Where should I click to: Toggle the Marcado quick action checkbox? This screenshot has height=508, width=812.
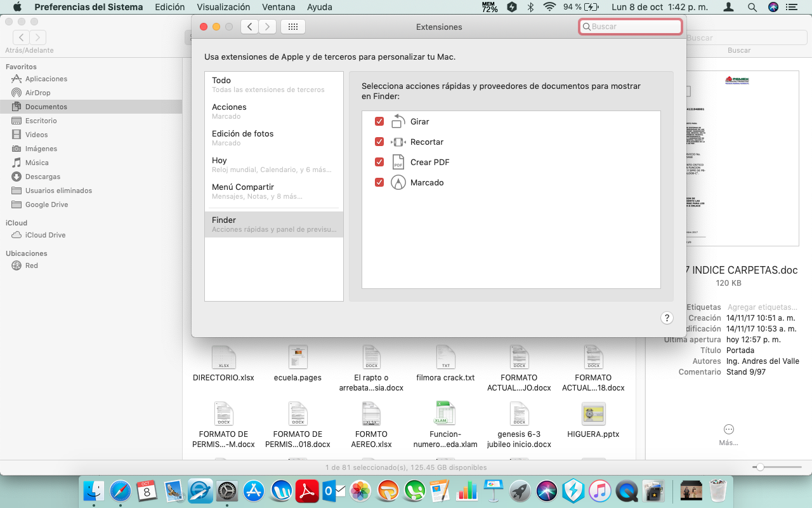pyautogui.click(x=379, y=182)
